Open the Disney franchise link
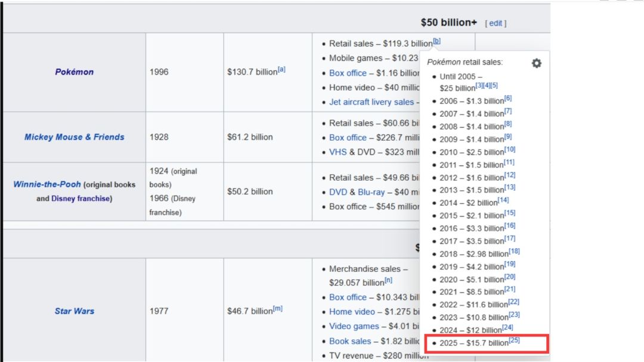Screen dimensions: 644x362 [x=80, y=199]
